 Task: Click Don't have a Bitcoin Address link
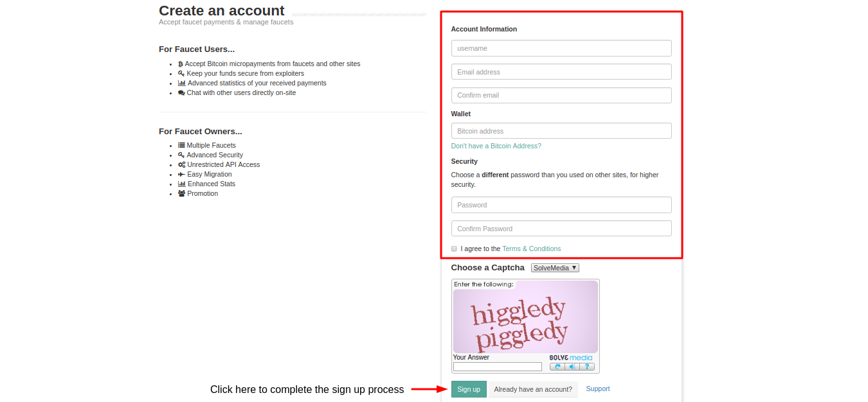(x=496, y=146)
